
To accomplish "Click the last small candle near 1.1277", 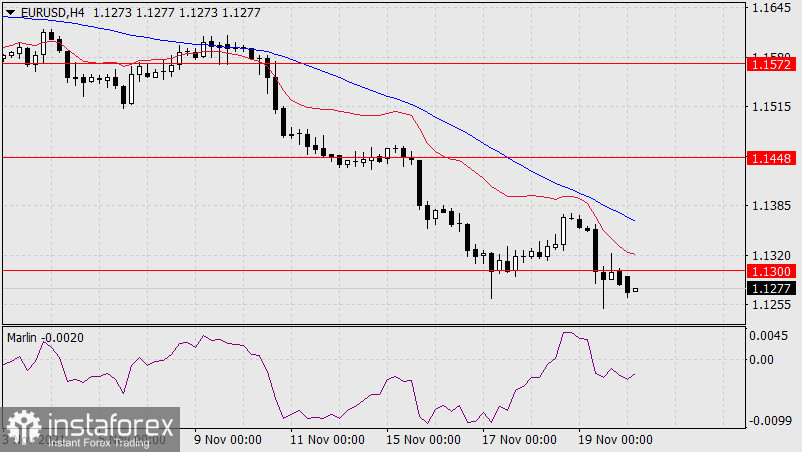I will pos(636,290).
